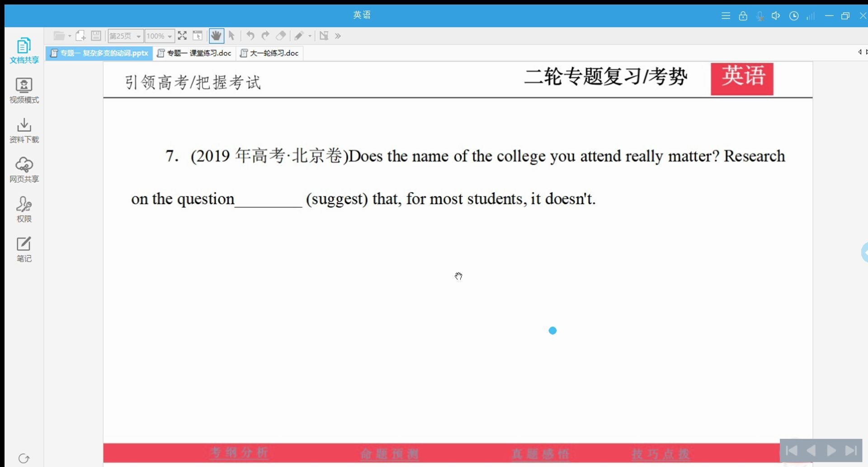Viewport: 868px width, 467px height.
Task: Go to last slide button
Action: [851, 450]
